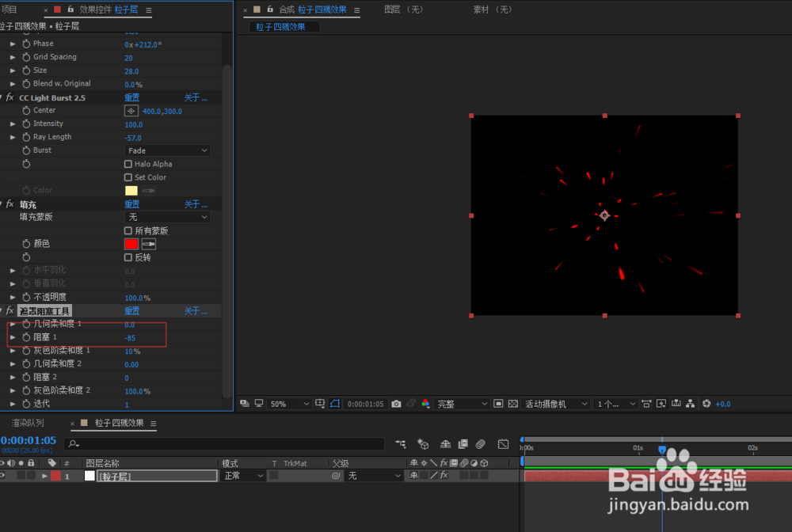The height and width of the screenshot is (532, 792).
Task: Click the stopwatch for 阻塞 1
Action: click(x=26, y=337)
